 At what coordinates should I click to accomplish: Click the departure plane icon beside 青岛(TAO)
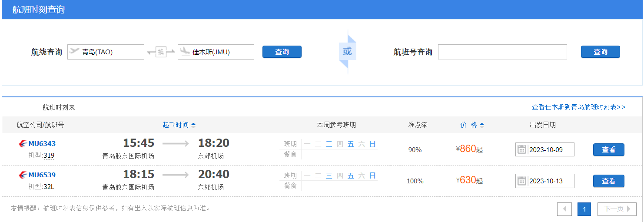[x=75, y=51]
